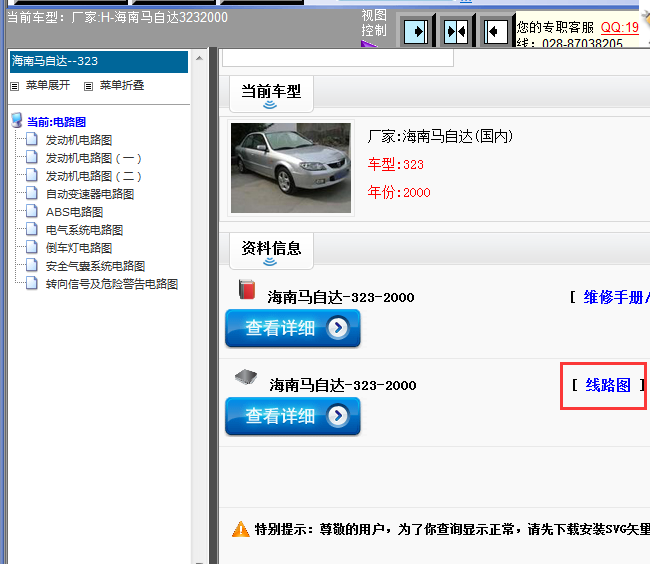Click document icon beside 发动机电路图
This screenshot has height=564, width=650.
click(x=32, y=139)
